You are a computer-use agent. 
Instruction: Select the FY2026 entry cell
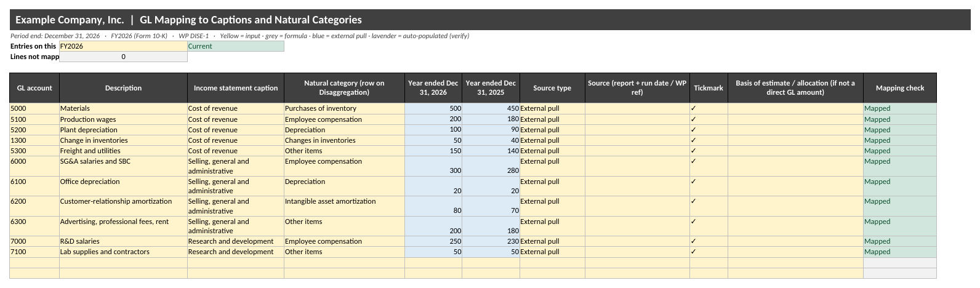(123, 46)
